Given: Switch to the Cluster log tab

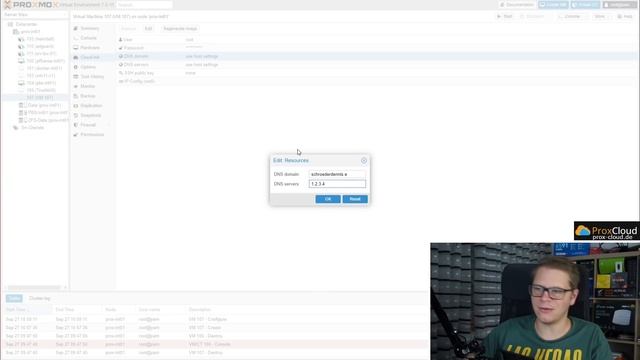Looking at the screenshot, I should (x=40, y=298).
